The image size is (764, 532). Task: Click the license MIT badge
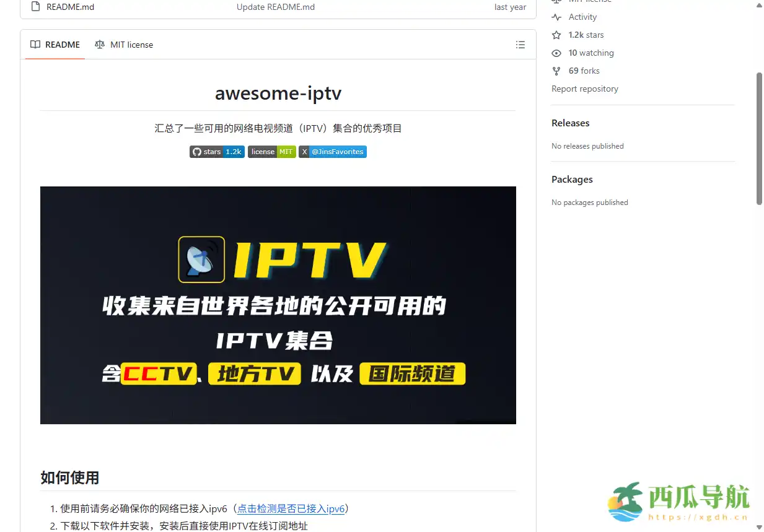[x=271, y=151]
